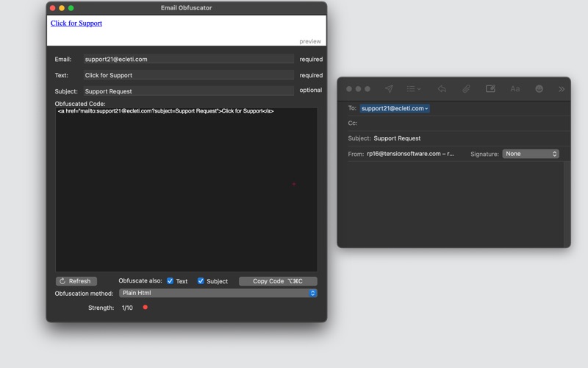Click the red Strength indicator dot

(x=145, y=307)
